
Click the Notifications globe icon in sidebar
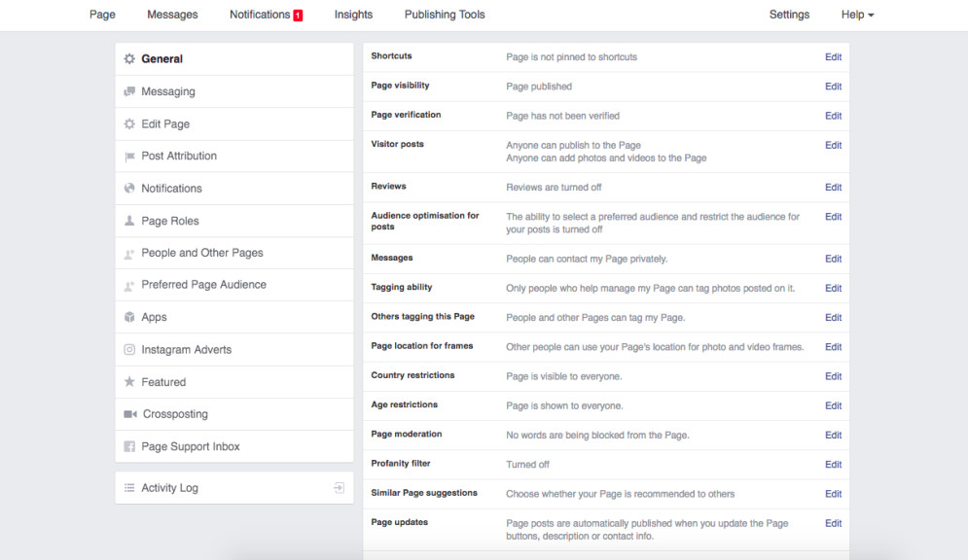tap(129, 189)
